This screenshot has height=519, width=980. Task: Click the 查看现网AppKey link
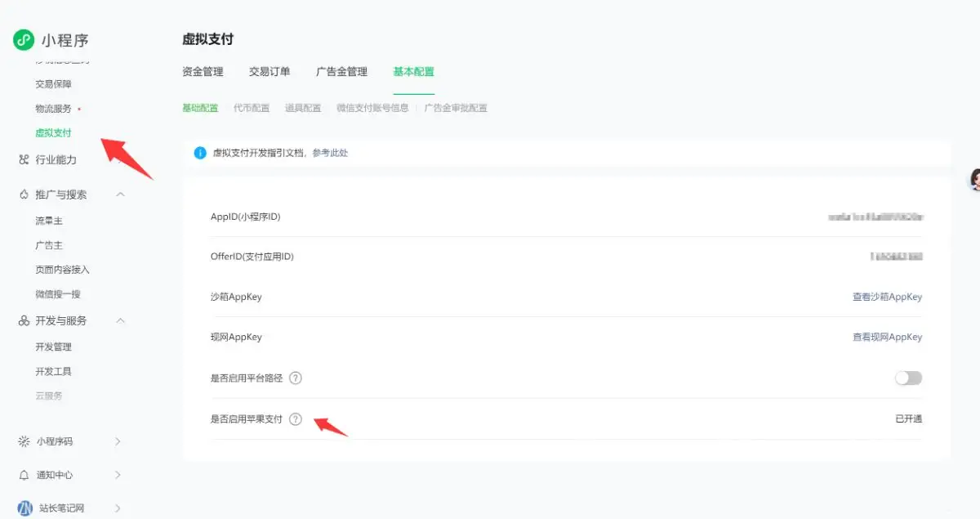tap(888, 337)
